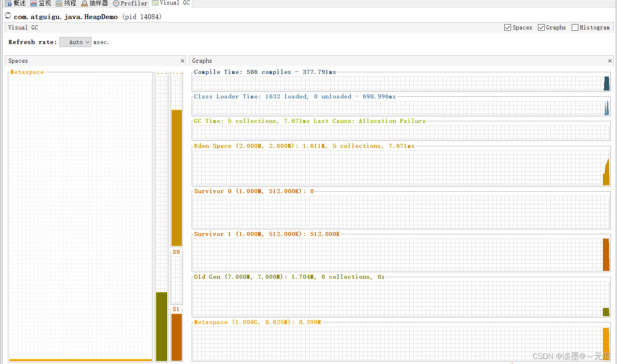Click the Refresh rate label
Viewport: 617px width, 364px height.
[x=32, y=42]
